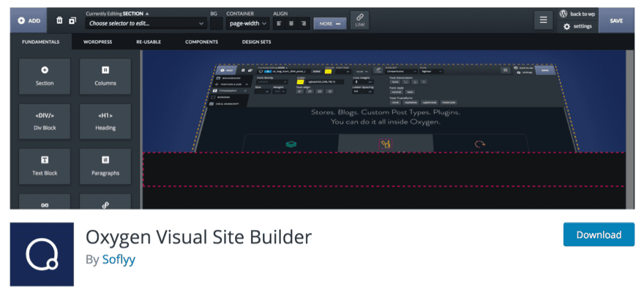Switch to the DESIGN SETS tab

coord(256,42)
